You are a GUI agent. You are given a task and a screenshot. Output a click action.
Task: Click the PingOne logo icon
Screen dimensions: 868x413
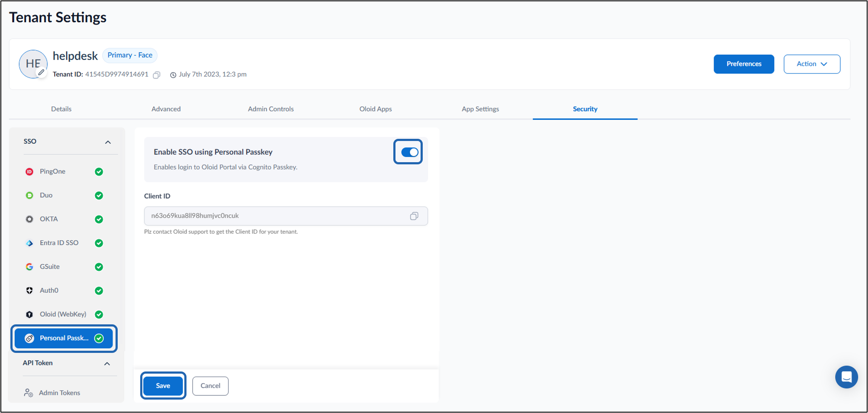point(29,172)
